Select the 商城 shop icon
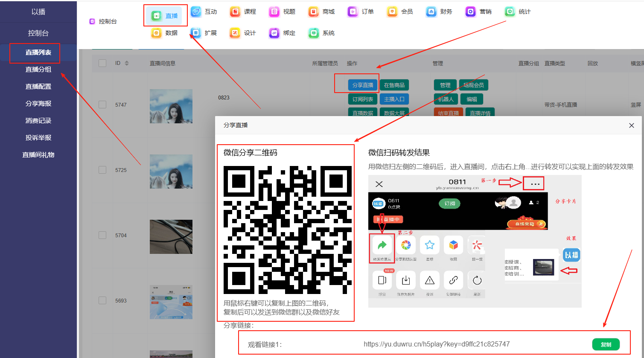Image resolution: width=644 pixels, height=358 pixels. point(314,12)
